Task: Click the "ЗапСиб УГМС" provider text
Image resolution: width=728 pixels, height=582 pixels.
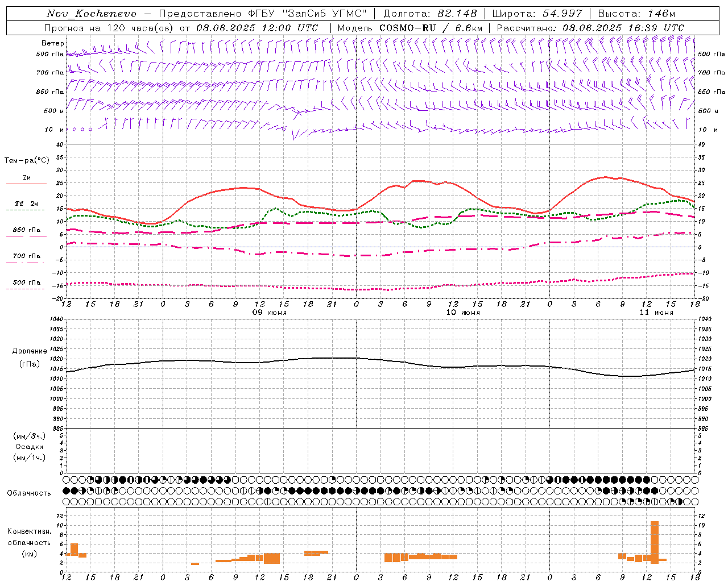Action: (x=325, y=14)
